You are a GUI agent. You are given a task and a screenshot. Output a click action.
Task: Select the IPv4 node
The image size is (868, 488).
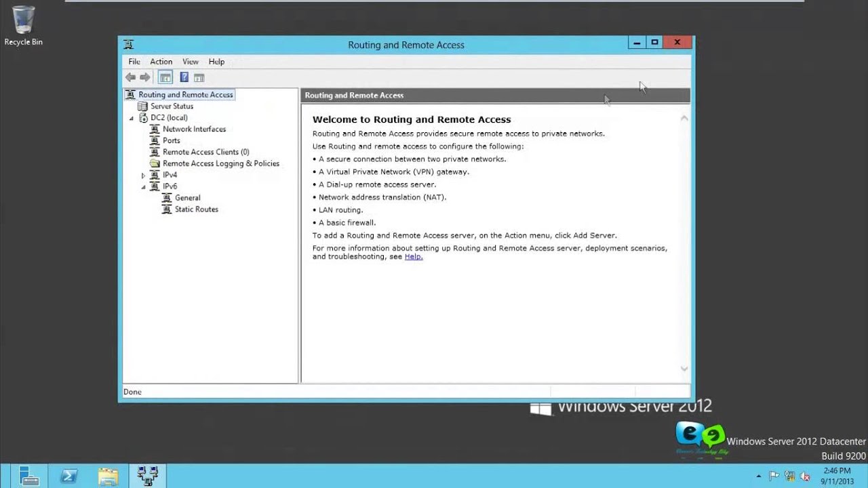pos(170,175)
